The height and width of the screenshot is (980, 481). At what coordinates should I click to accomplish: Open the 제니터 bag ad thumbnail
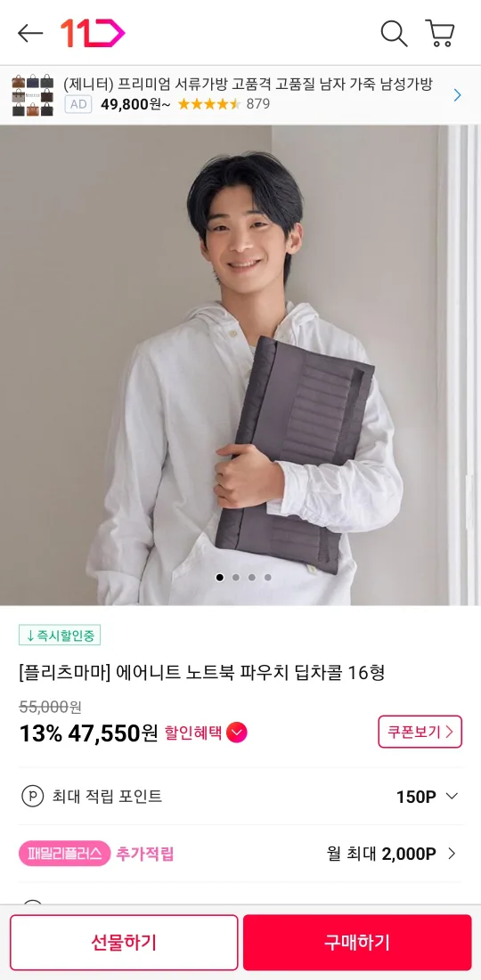[33, 95]
